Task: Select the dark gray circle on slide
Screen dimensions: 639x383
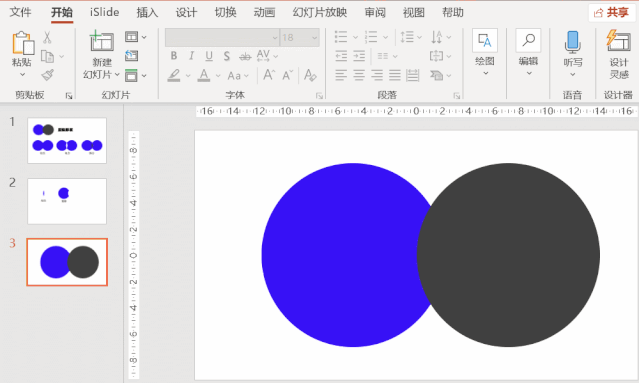Action: (x=508, y=255)
